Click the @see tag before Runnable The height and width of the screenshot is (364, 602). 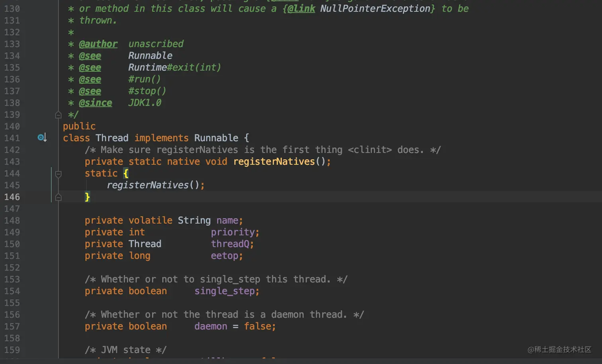[90, 56]
